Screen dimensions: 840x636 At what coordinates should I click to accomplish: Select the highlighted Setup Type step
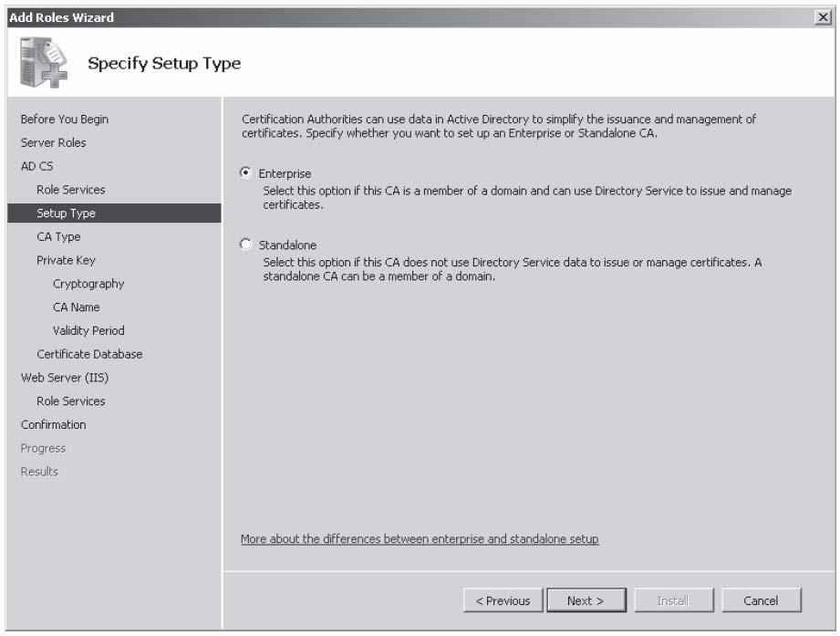(x=114, y=214)
